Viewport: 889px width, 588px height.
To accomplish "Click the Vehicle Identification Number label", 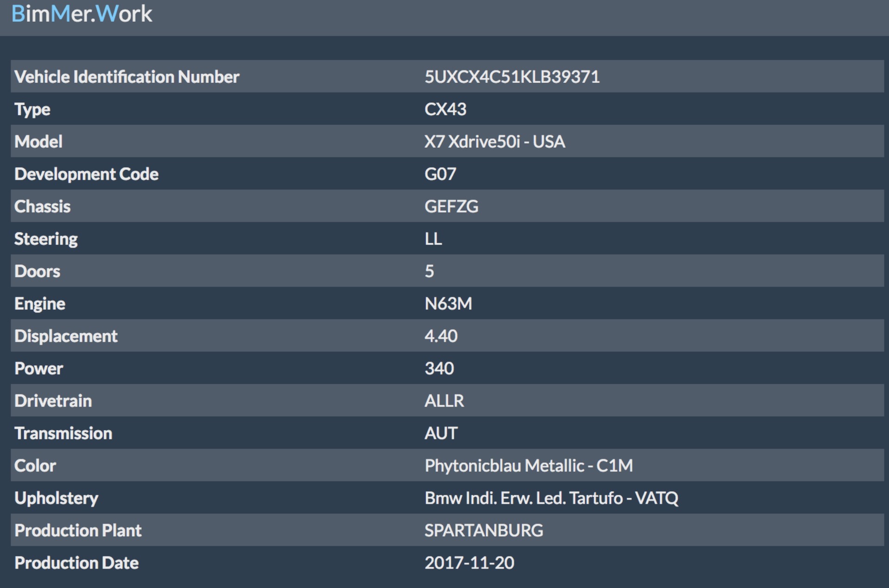I will pyautogui.click(x=126, y=77).
